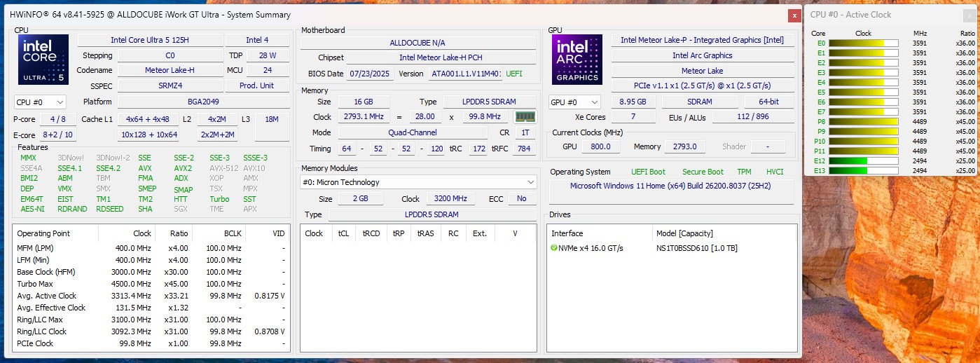Click the Intel Core Ultra 5 125H name field

148,41
